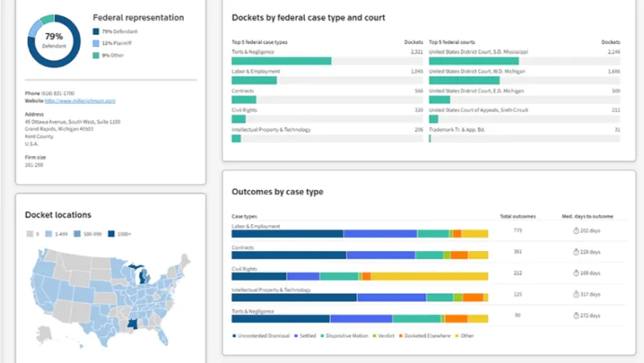This screenshot has width=644, height=363.
Task: Select the 1000+ docket locations legend swatch
Action: click(111, 234)
